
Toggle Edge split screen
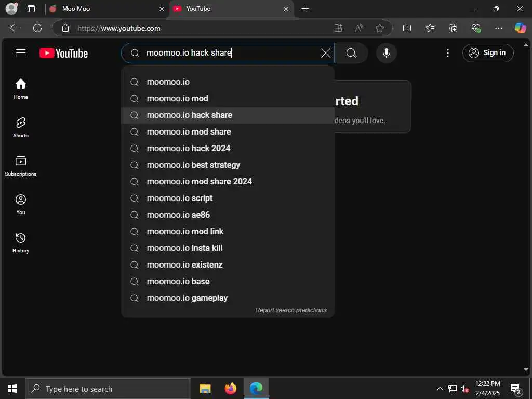coord(407,28)
